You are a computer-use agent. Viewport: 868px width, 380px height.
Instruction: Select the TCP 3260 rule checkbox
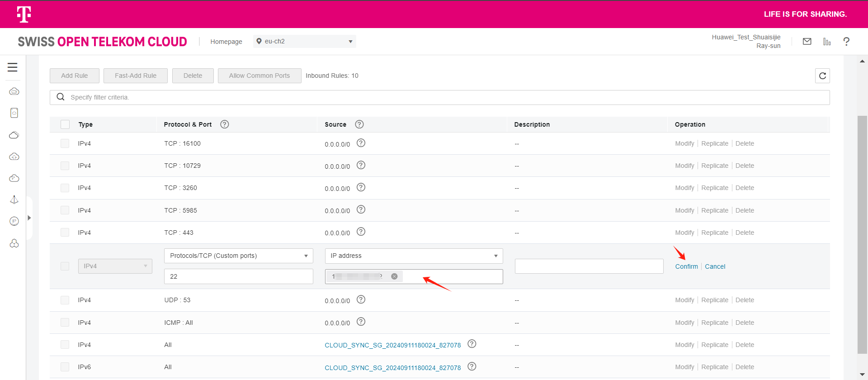click(x=65, y=188)
